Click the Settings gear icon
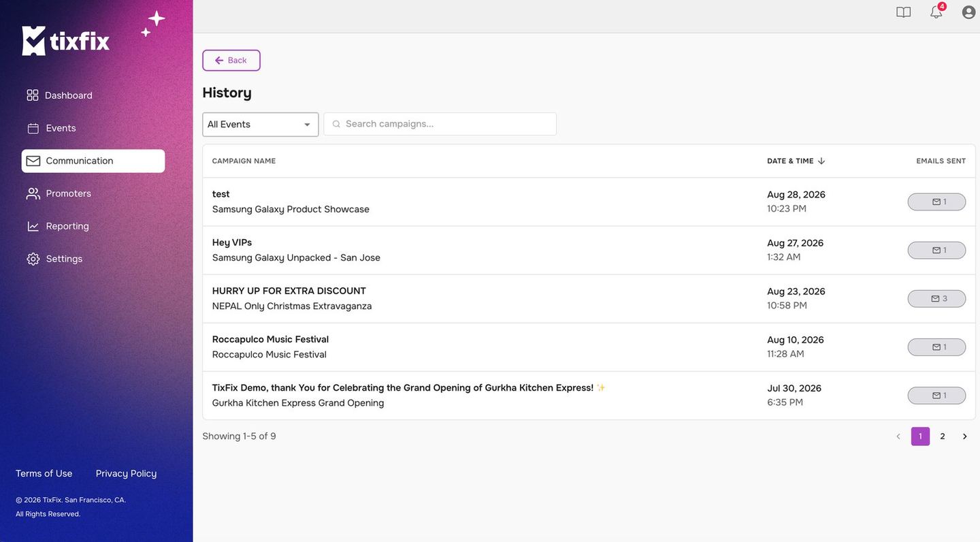This screenshot has width=980, height=542. pyautogui.click(x=33, y=259)
